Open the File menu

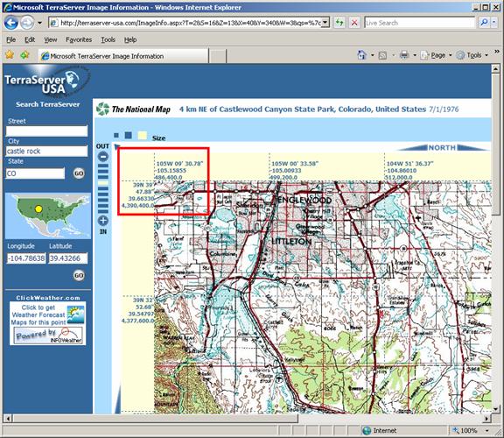click(x=10, y=39)
